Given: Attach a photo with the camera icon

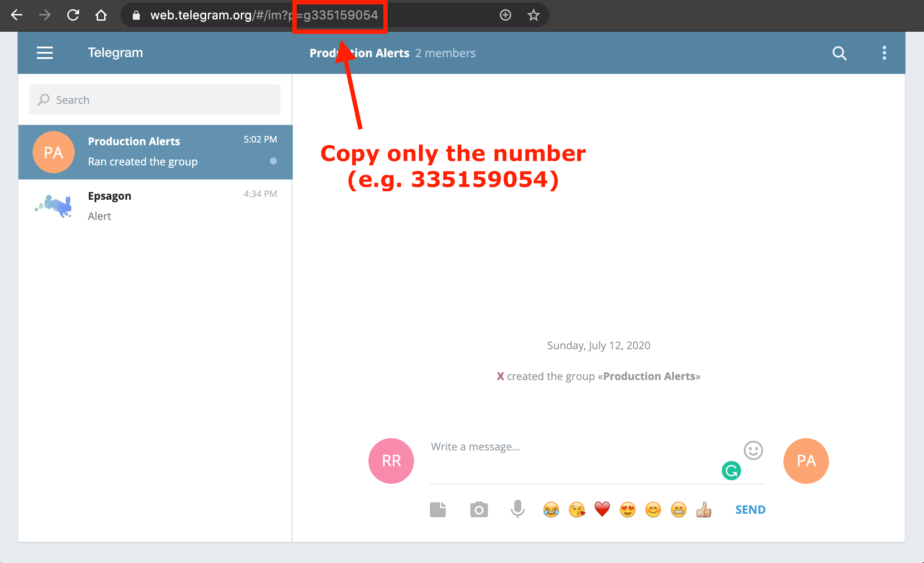Looking at the screenshot, I should (479, 510).
